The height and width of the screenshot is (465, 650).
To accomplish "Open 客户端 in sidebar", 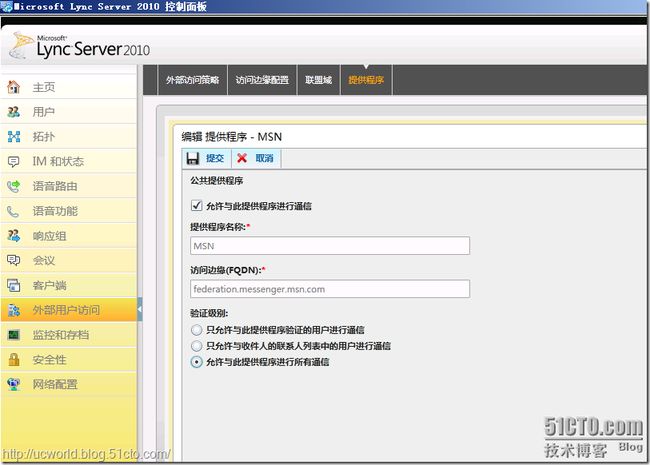I will pos(69,285).
